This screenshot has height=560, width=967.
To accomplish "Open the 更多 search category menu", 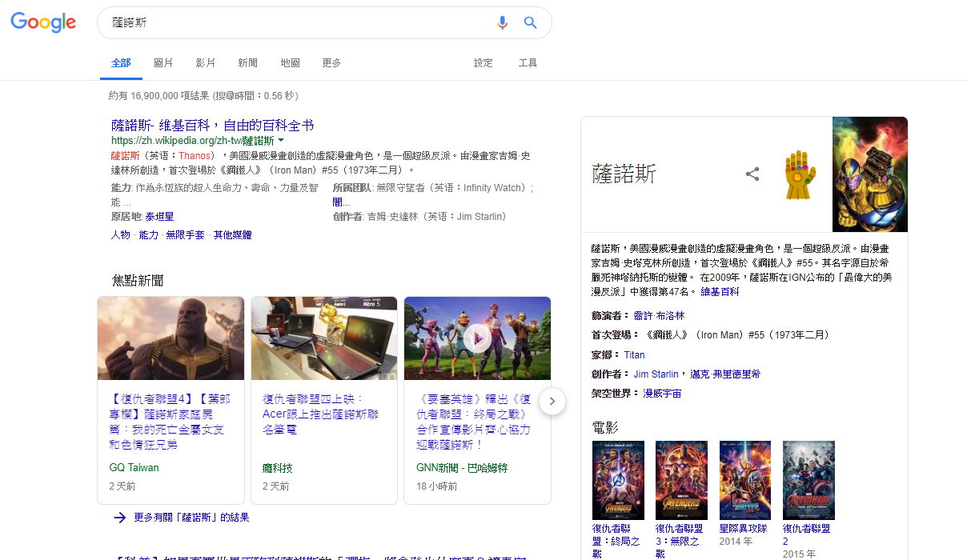I will point(331,63).
